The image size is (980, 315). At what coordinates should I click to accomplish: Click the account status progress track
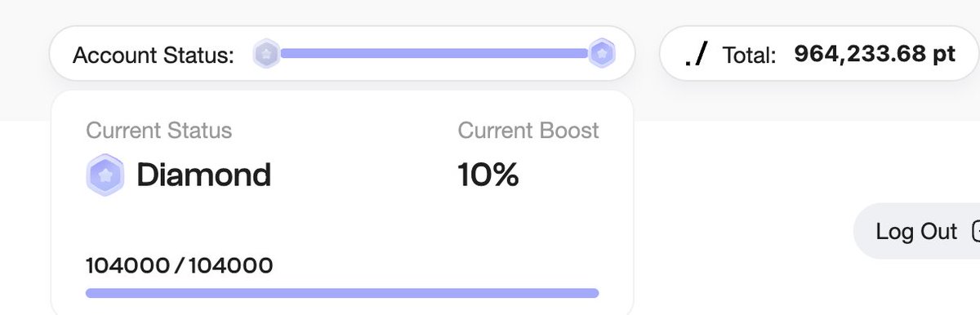[x=434, y=54]
